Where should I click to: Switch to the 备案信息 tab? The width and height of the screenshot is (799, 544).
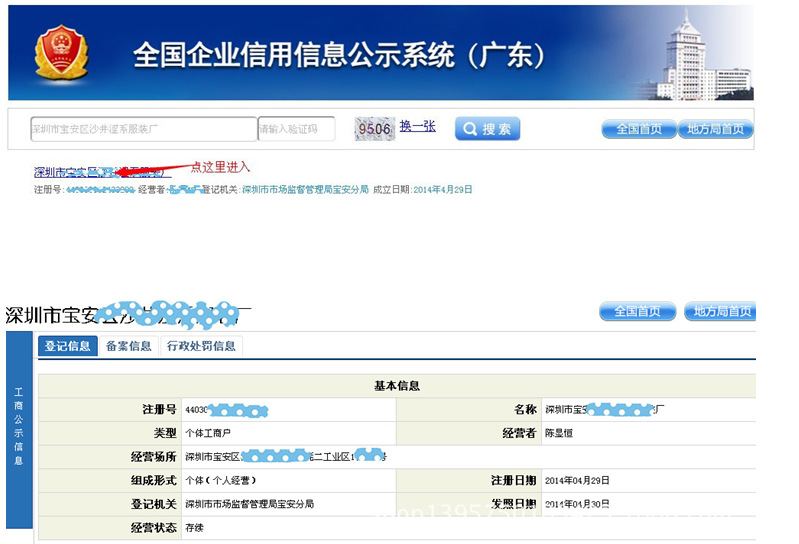pos(129,346)
